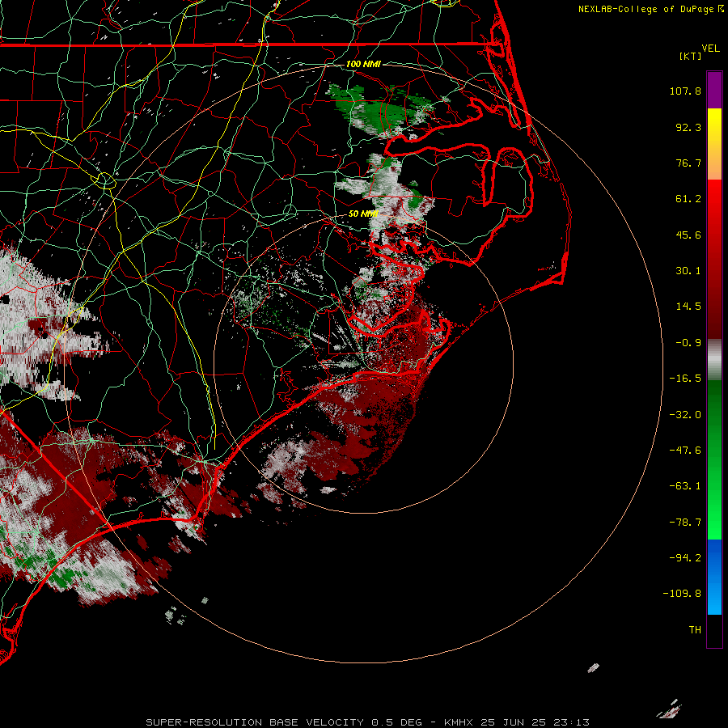Click the 76.7 velocity scale value
The width and height of the screenshot is (728, 728).
(688, 163)
